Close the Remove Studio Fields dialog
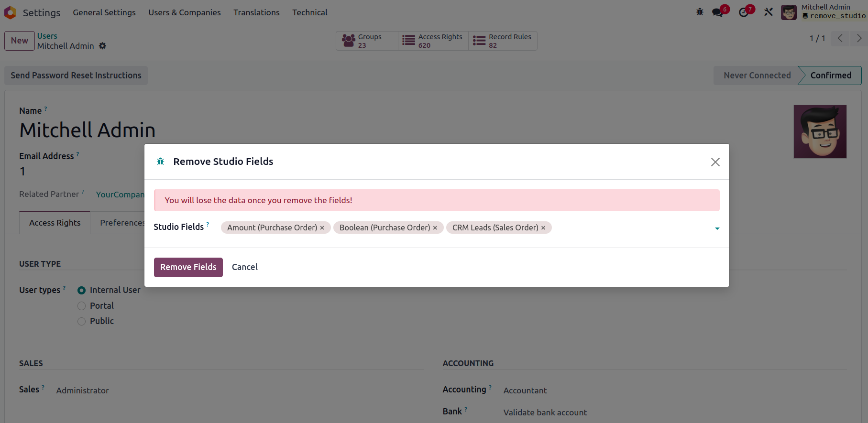Screen dimensions: 868x423 tap(715, 162)
